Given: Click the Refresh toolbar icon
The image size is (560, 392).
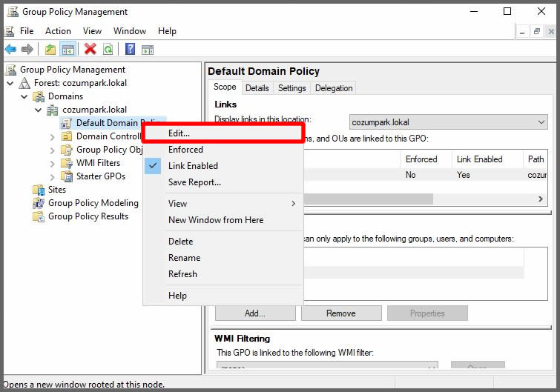Looking at the screenshot, I should click(x=108, y=49).
